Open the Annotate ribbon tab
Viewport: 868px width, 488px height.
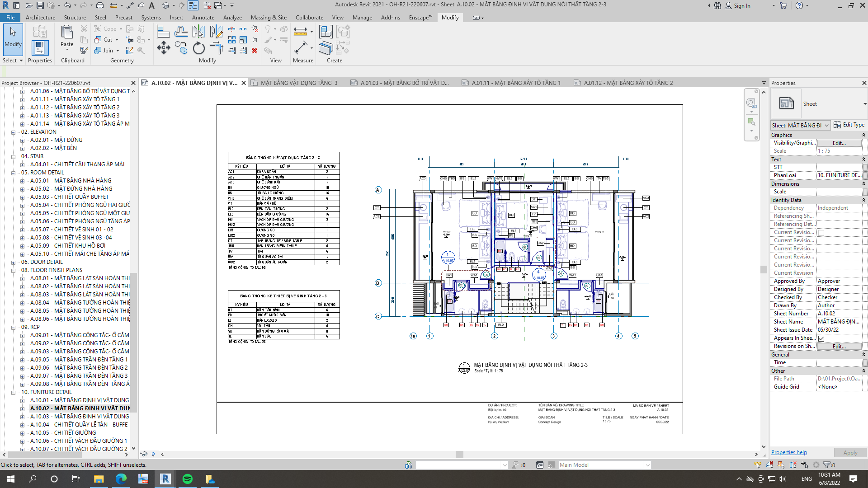(203, 18)
